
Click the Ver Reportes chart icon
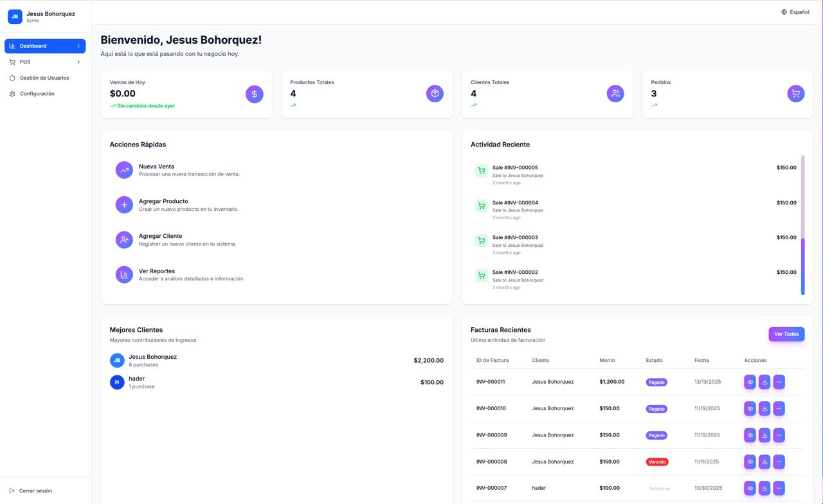click(x=124, y=274)
